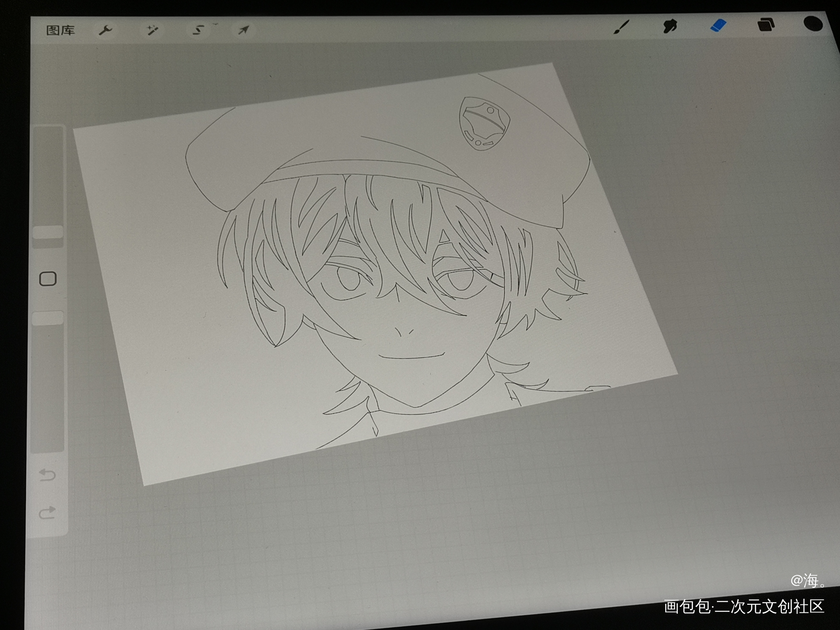Tap the drawing canvas
840x630 pixels.
pos(375,274)
